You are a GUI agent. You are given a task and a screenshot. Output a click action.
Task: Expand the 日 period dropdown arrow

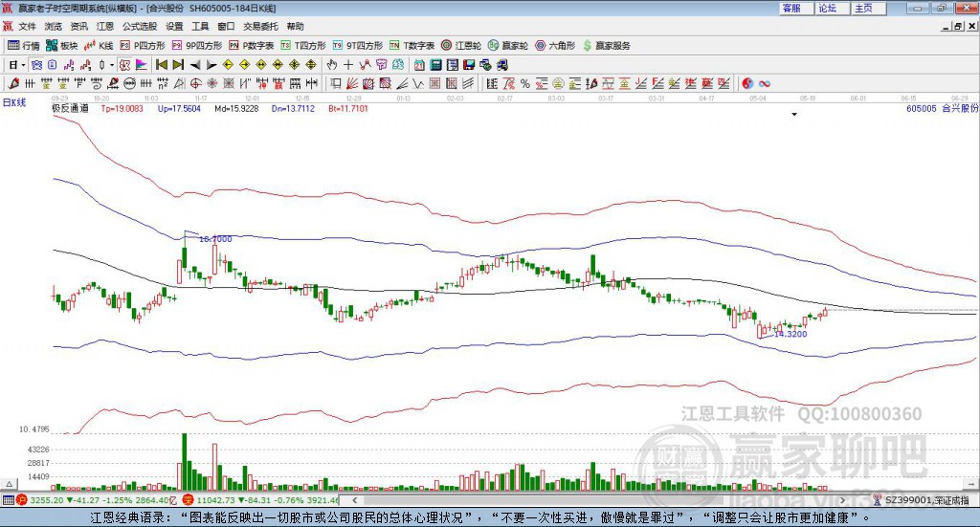coord(23,65)
